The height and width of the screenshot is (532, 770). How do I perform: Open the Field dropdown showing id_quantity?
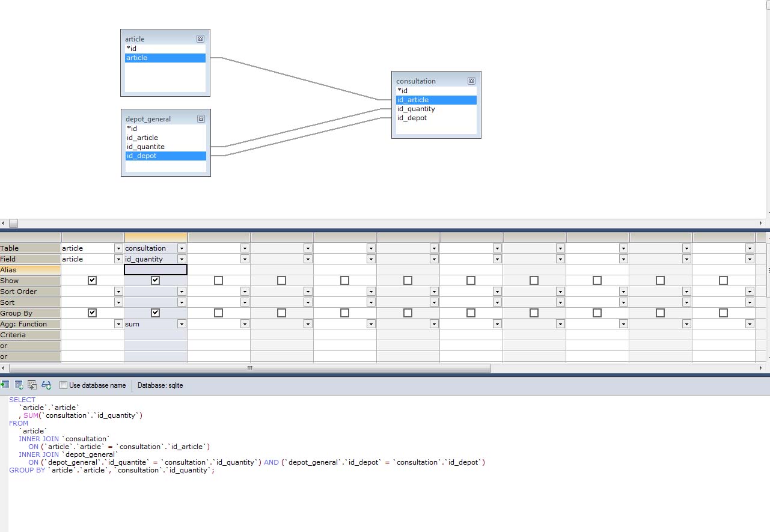click(x=182, y=258)
